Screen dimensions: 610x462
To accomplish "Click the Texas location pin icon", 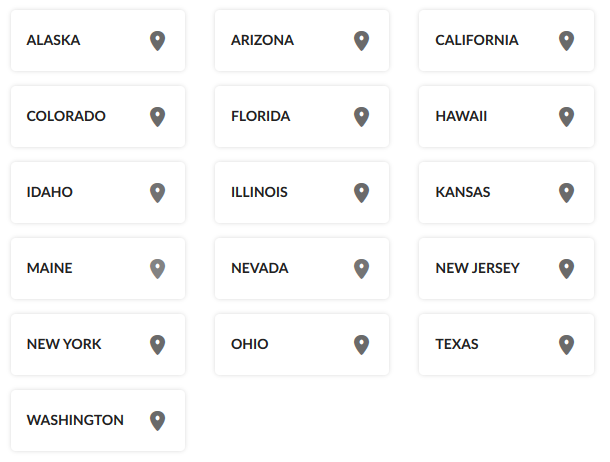I will pos(566,344).
